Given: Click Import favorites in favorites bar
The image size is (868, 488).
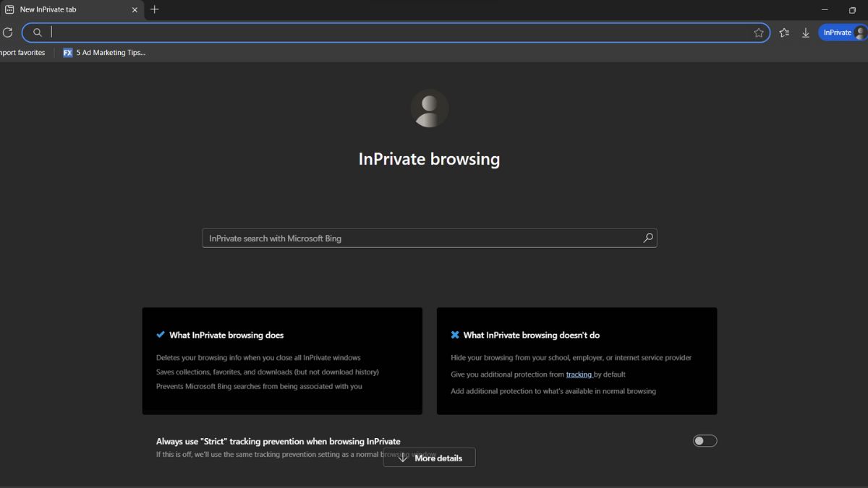Looking at the screenshot, I should pos(22,53).
